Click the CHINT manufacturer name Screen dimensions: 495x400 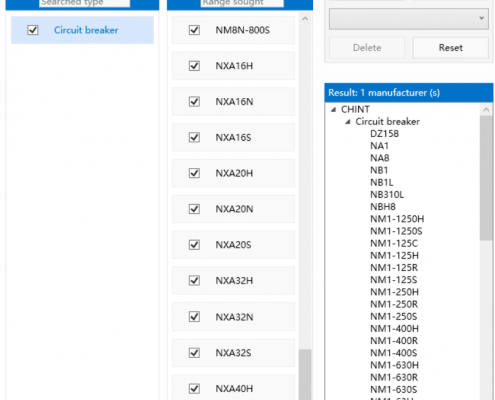tap(355, 109)
